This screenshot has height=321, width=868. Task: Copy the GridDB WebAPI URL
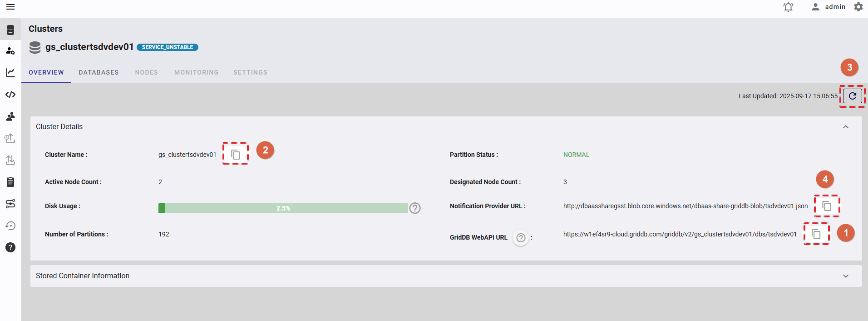point(816,234)
